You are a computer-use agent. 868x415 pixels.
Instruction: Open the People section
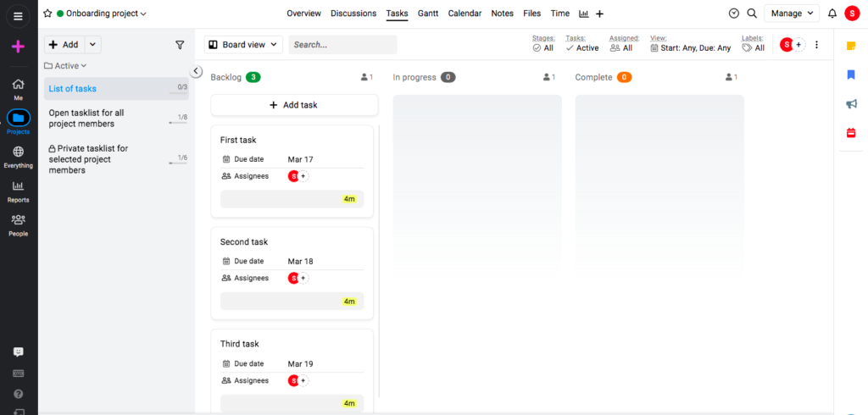(x=19, y=224)
